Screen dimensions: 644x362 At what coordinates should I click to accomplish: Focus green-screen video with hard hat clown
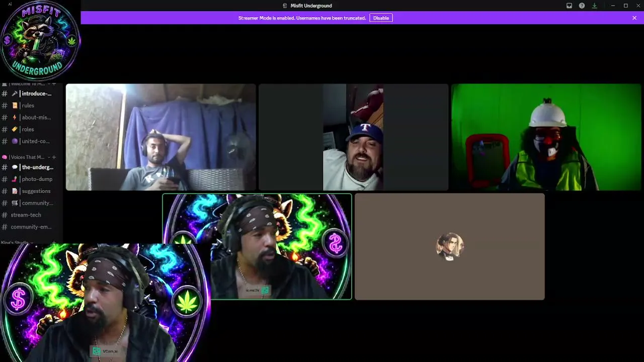546,137
